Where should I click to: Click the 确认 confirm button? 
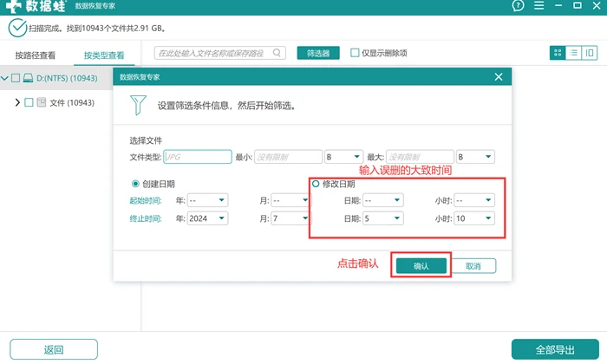[421, 266]
